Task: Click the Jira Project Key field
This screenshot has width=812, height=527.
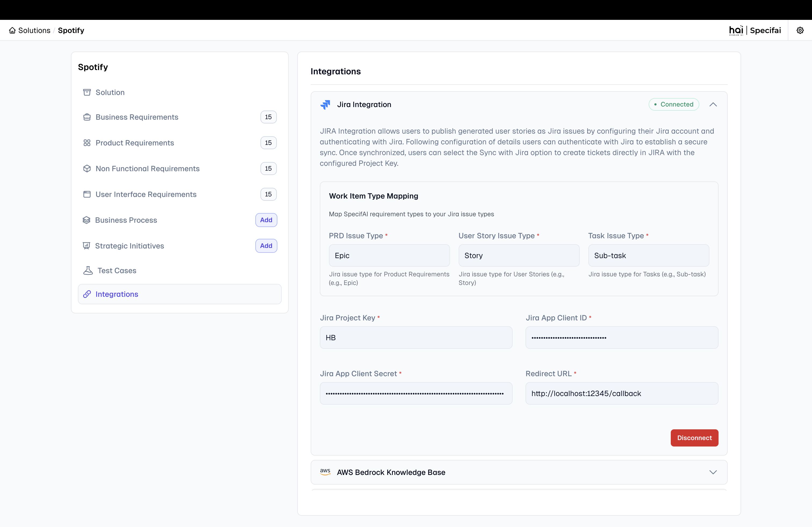Action: pos(416,338)
